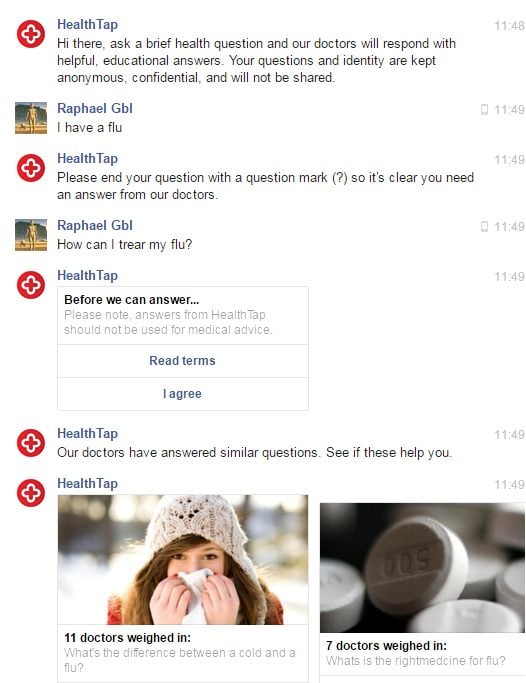Open the Read terms button
The width and height of the screenshot is (526, 683).
pos(182,361)
